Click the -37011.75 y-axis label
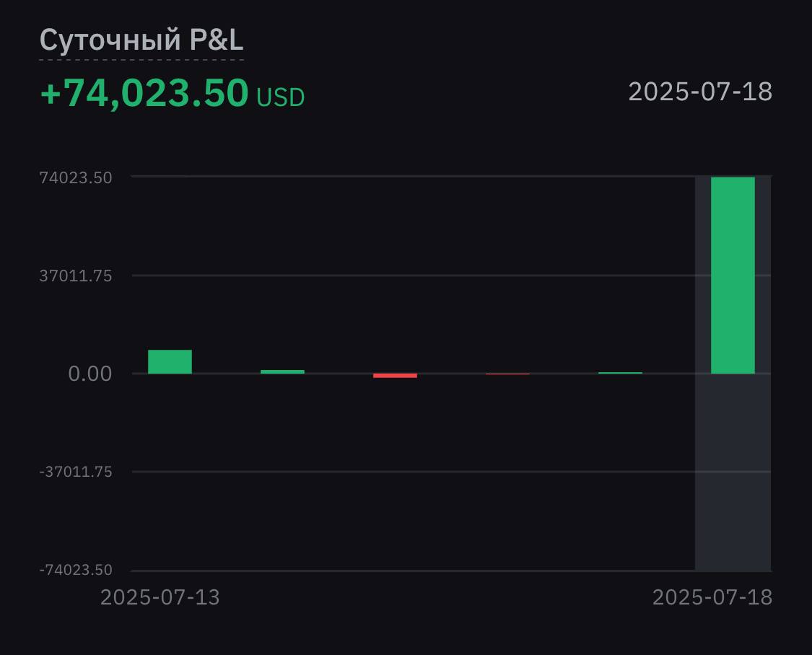Screen dimensions: 812x655 coord(76,472)
